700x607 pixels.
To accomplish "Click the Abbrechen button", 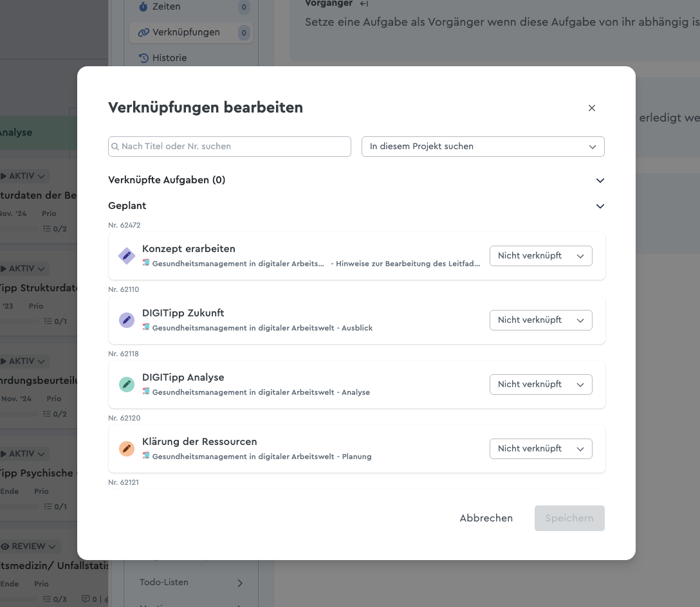I will point(486,518).
